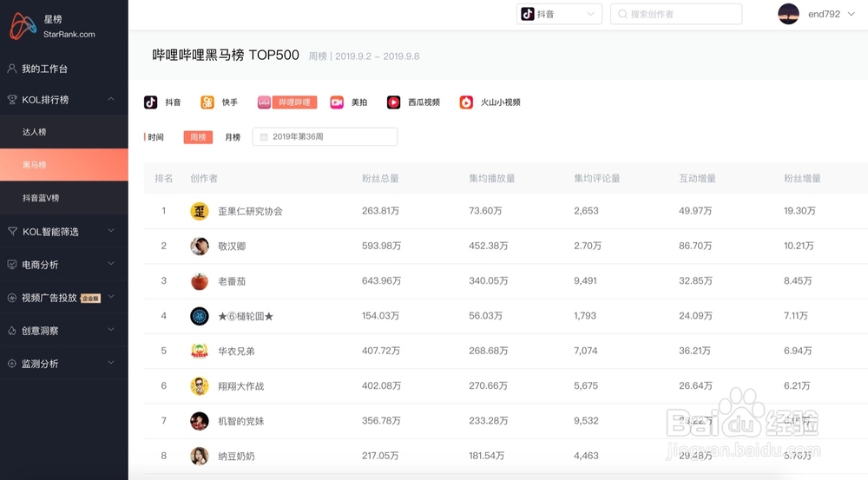Switch to 西瓜视频 platform tab
Viewport: 868px width, 480px height.
(x=424, y=102)
